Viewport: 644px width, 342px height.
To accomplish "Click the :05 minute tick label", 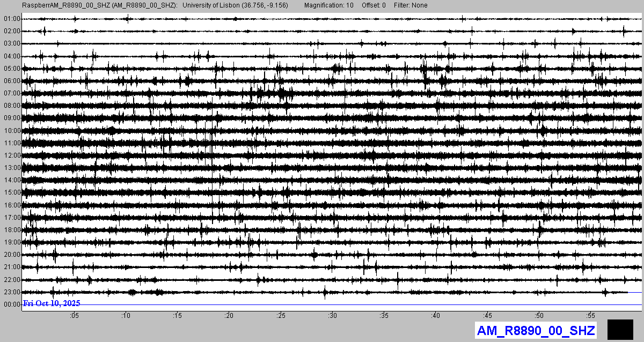I will 74,315.
